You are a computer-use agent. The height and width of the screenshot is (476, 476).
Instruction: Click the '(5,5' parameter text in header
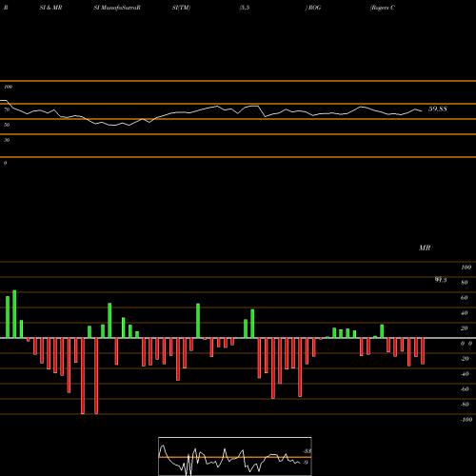pyautogui.click(x=245, y=8)
